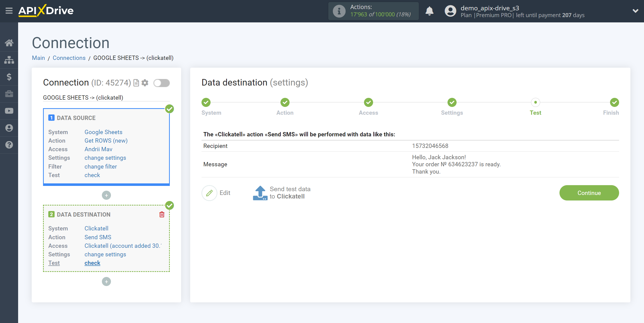Click Send test data to Clickatell text
This screenshot has width=644, height=323.
point(290,193)
